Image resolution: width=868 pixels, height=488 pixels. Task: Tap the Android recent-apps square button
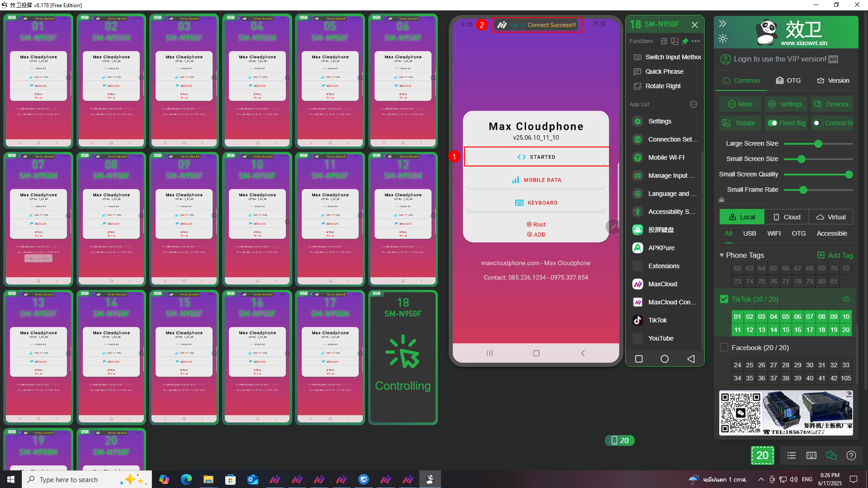[639, 359]
